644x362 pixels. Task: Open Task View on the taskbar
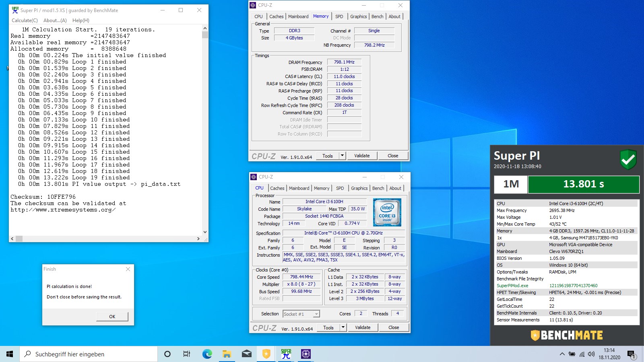pyautogui.click(x=187, y=354)
